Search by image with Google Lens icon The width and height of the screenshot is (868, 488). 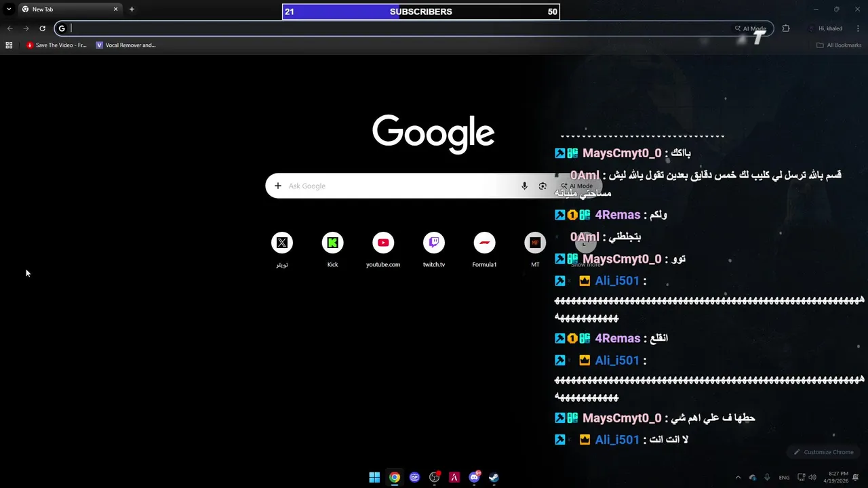tap(542, 186)
